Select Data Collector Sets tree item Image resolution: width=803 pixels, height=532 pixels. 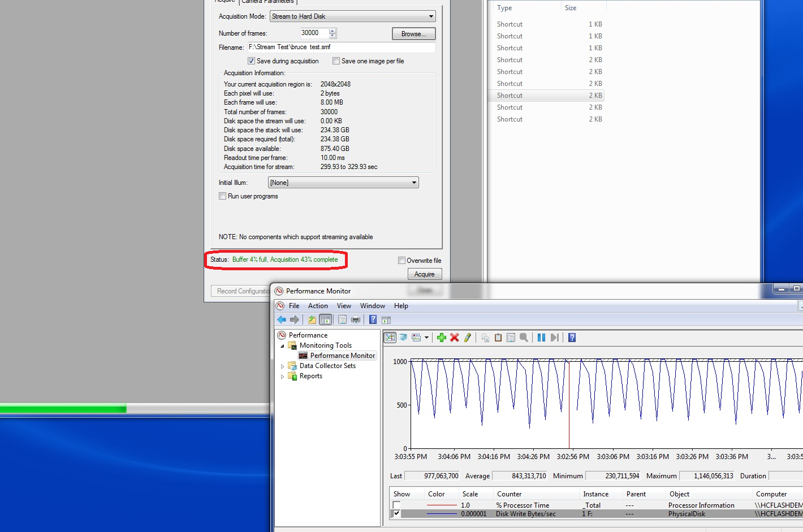pos(327,366)
